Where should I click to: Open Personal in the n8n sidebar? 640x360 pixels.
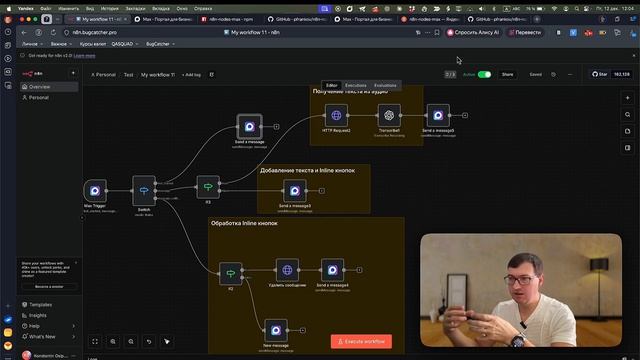point(49,98)
